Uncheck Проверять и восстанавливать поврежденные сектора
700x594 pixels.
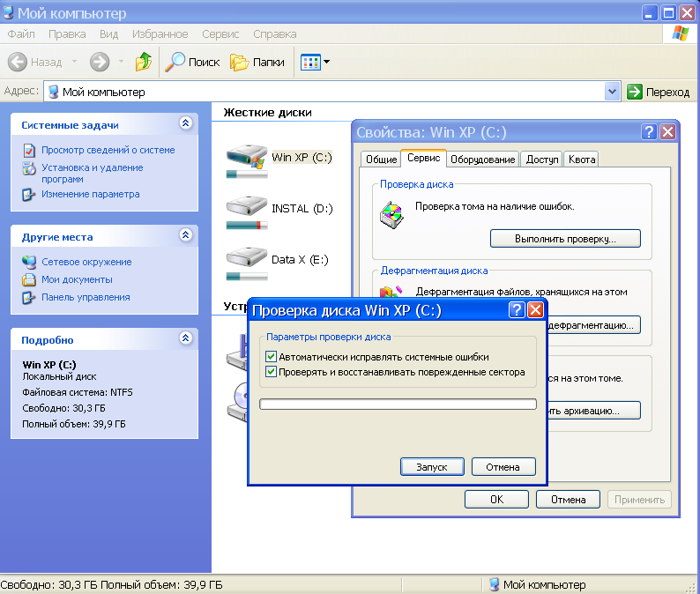coord(272,372)
